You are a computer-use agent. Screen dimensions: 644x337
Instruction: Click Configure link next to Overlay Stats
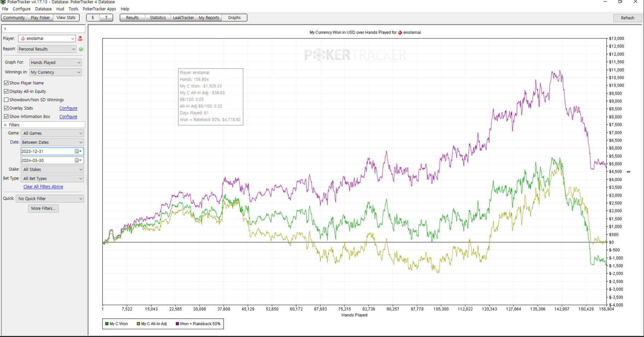(x=68, y=108)
